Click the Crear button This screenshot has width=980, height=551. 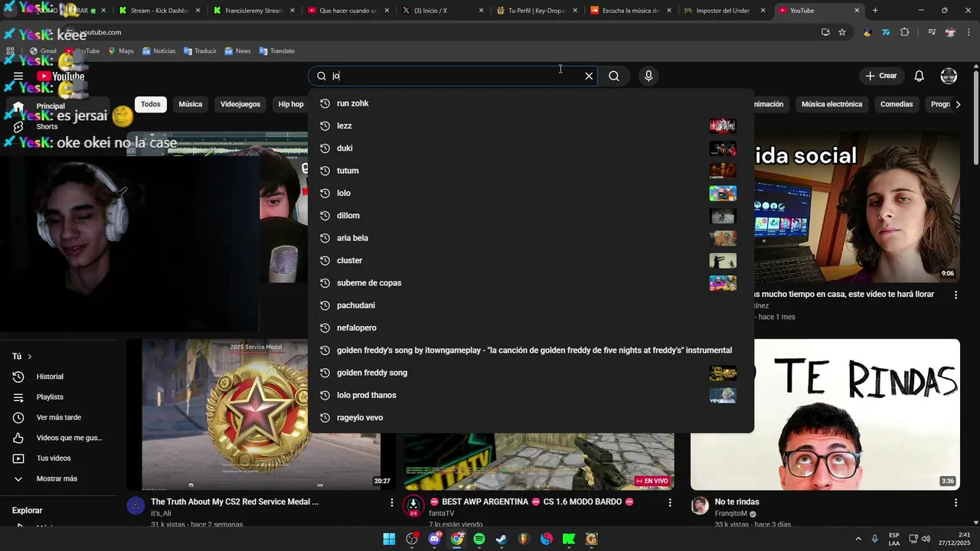pos(881,76)
